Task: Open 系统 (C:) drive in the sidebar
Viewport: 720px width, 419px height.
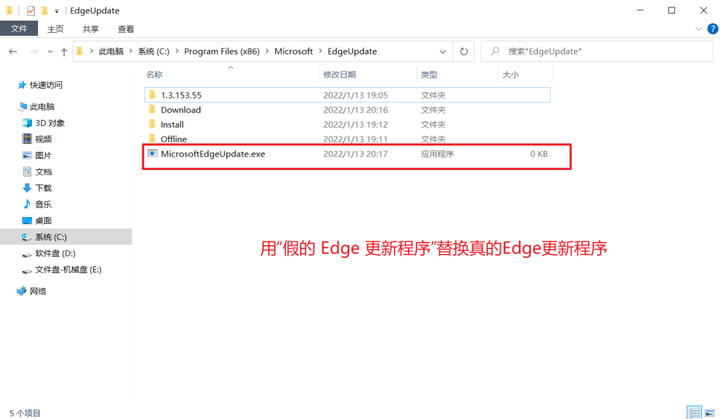Action: point(66,237)
